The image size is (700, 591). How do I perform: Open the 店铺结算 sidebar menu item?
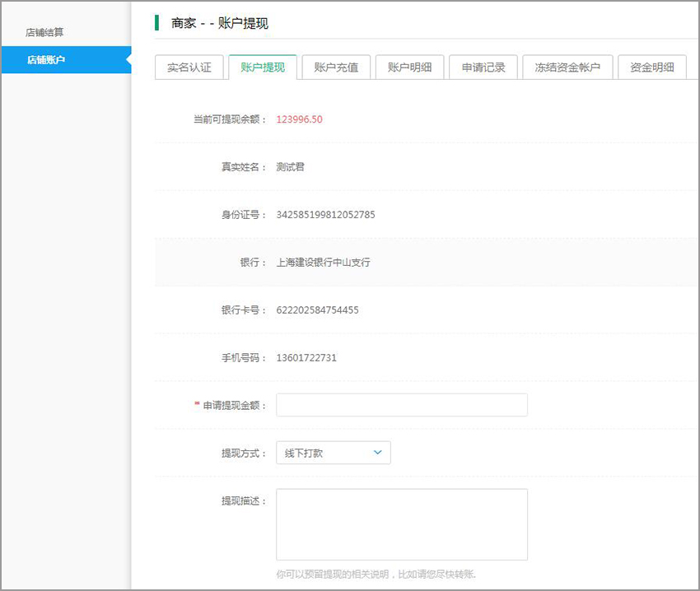click(44, 33)
